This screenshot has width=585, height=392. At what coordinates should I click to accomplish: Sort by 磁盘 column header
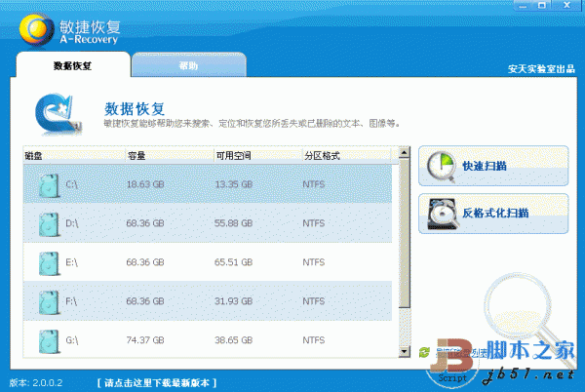[x=74, y=155]
